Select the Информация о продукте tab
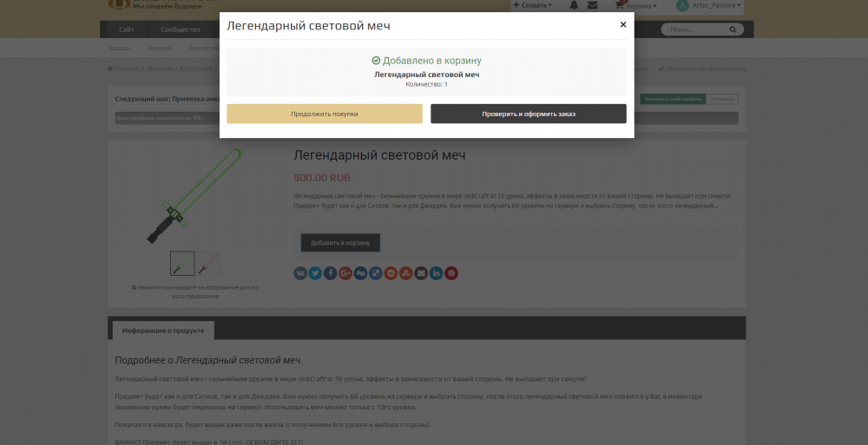 163,330
